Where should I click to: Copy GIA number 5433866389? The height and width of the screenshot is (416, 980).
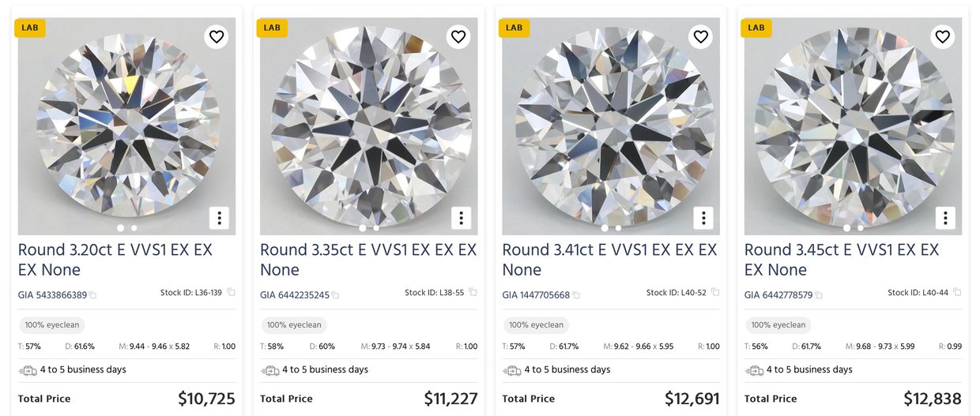point(93,295)
